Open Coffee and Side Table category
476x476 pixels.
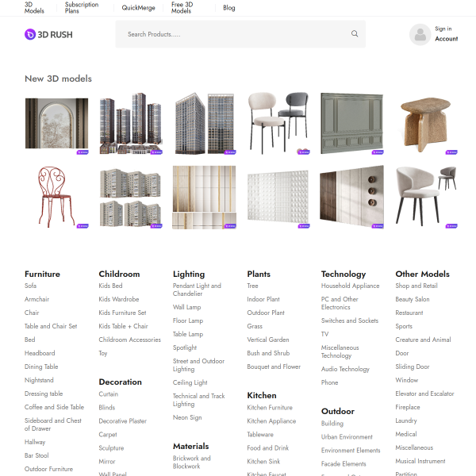click(x=54, y=407)
